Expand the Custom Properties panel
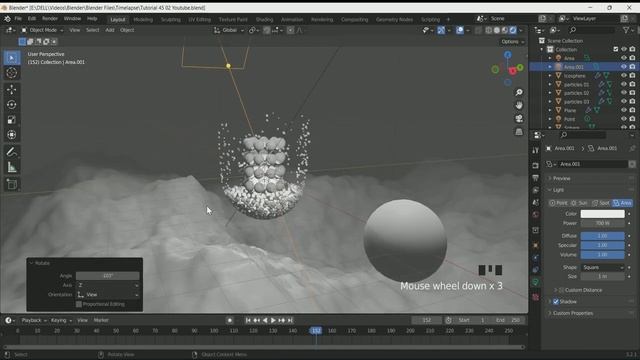The height and width of the screenshot is (360, 640). (573, 313)
